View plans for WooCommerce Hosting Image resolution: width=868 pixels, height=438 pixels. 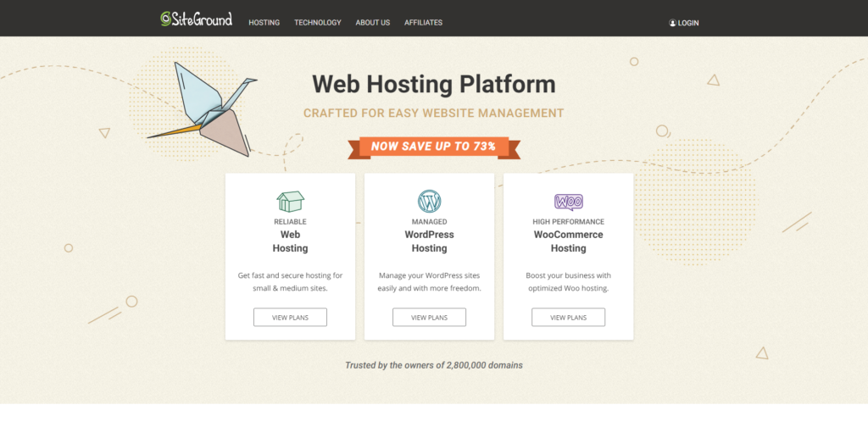click(569, 318)
